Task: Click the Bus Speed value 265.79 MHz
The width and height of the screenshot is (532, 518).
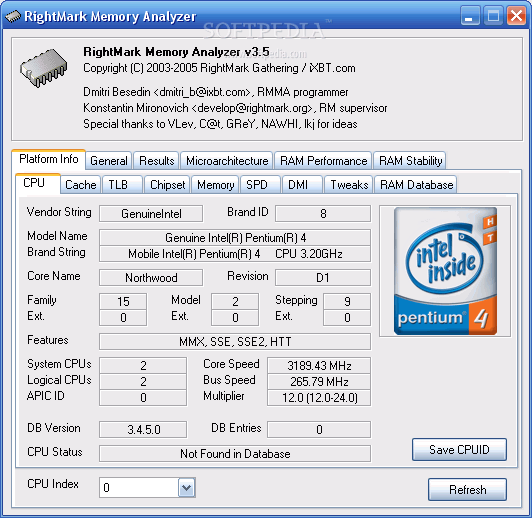Action: click(319, 381)
